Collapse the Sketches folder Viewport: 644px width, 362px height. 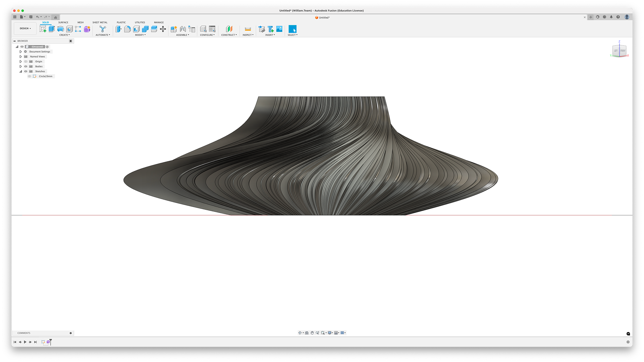[20, 71]
